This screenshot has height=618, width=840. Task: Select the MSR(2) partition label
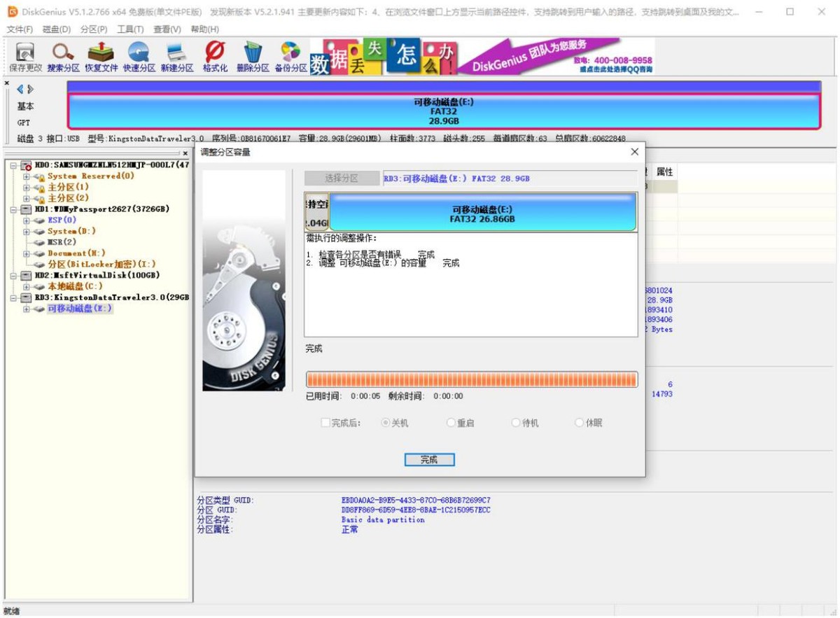pos(62,242)
